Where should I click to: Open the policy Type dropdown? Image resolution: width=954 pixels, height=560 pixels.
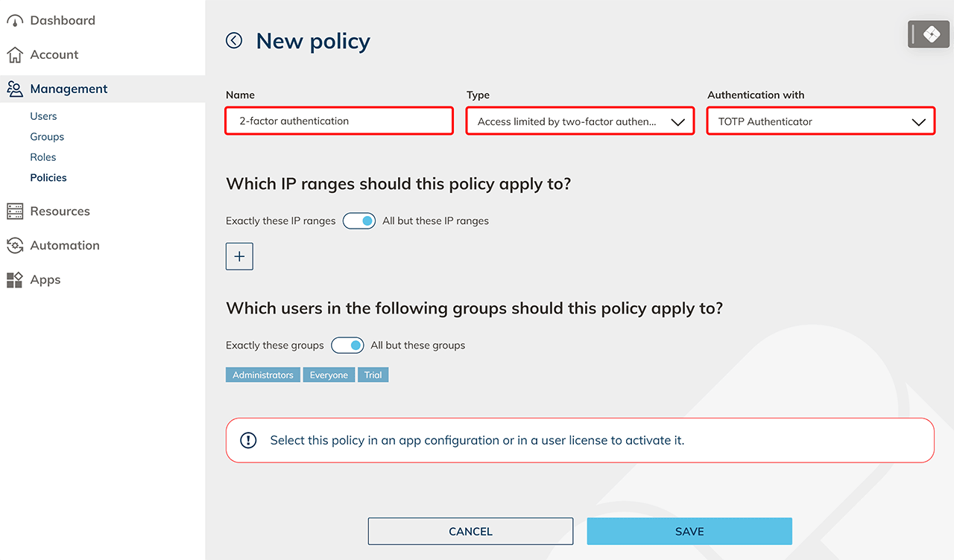pos(580,121)
